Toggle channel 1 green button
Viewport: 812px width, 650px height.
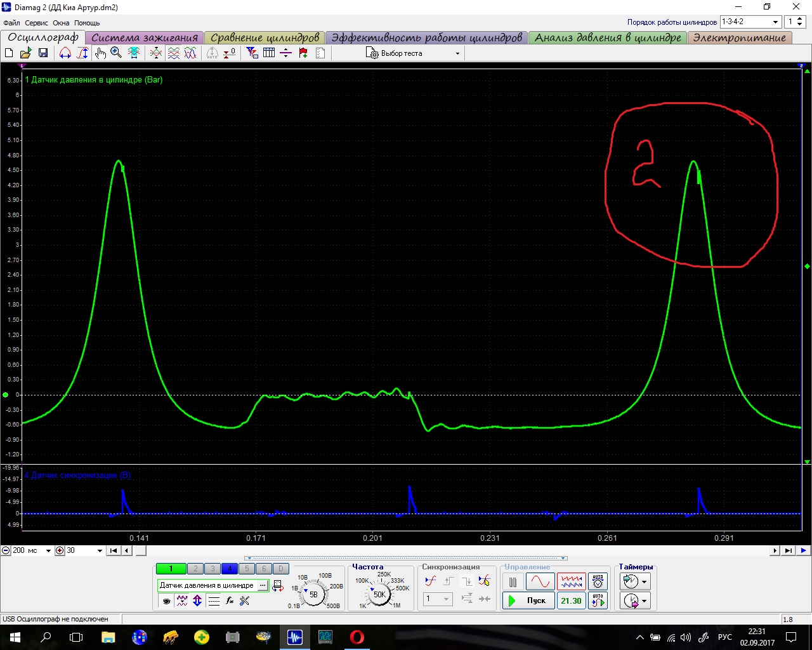click(x=171, y=569)
